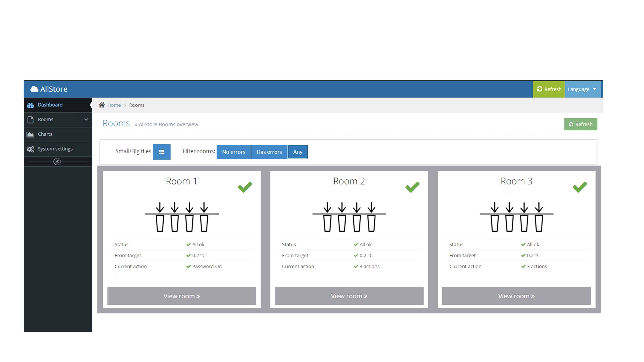Select the Any filter option
The image size is (644, 362).
298,152
